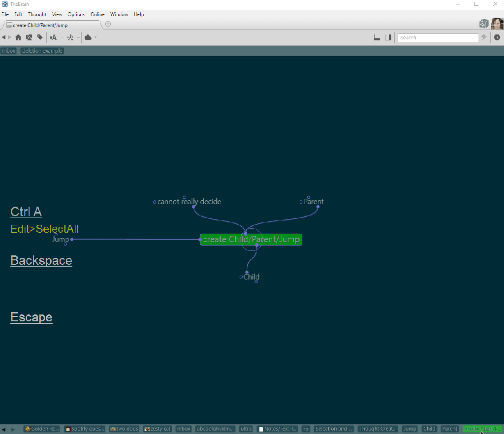Click the 'Inbox' pin in top bar
The height and width of the screenshot is (434, 504).
pyautogui.click(x=9, y=51)
